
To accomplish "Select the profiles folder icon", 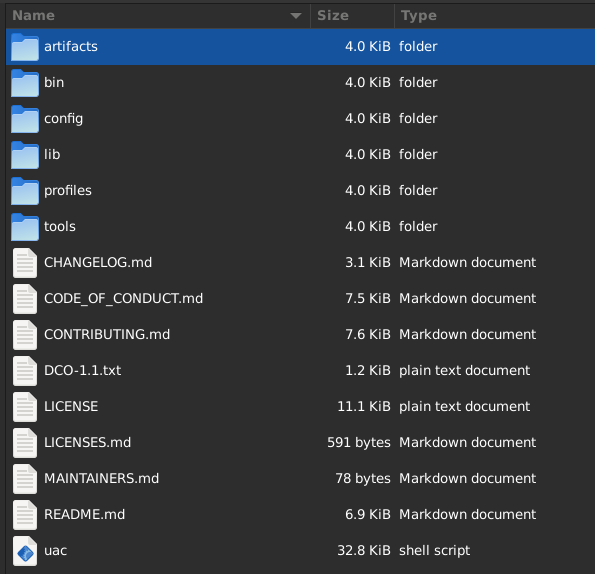I will click(x=25, y=191).
